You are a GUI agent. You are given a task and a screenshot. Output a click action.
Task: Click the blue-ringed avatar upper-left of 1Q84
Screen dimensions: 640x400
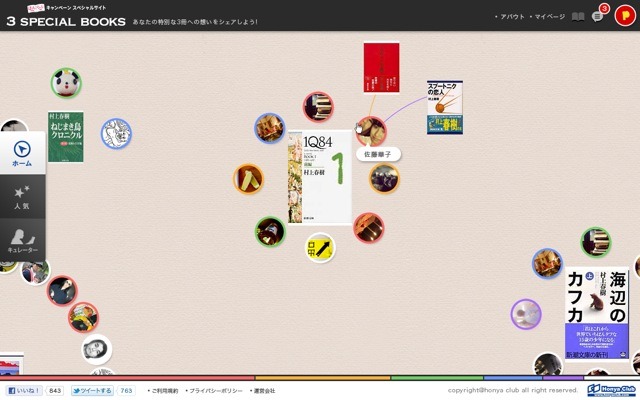coord(269,128)
